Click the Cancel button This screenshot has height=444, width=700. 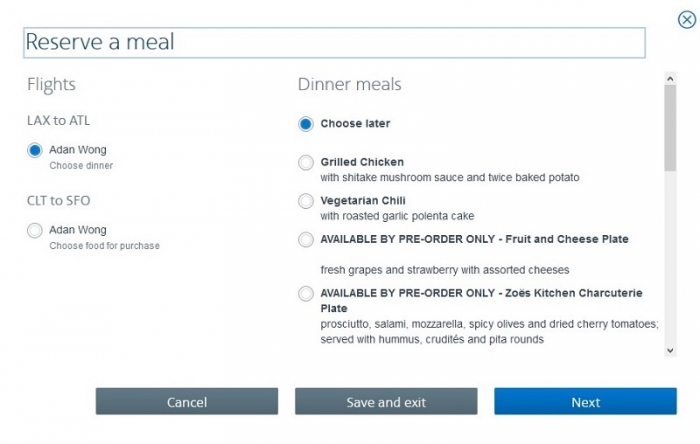pos(187,402)
